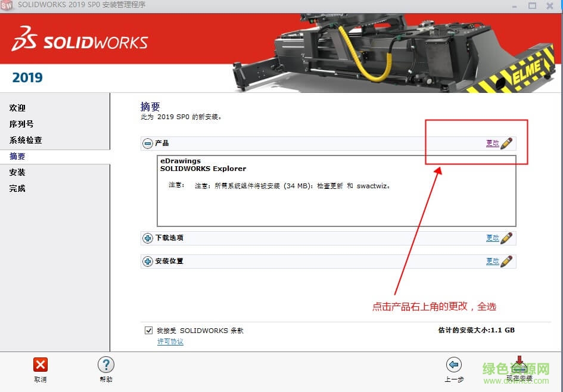563x392 pixels.
Task: Click the red X 取消 icon
Action: (x=40, y=365)
